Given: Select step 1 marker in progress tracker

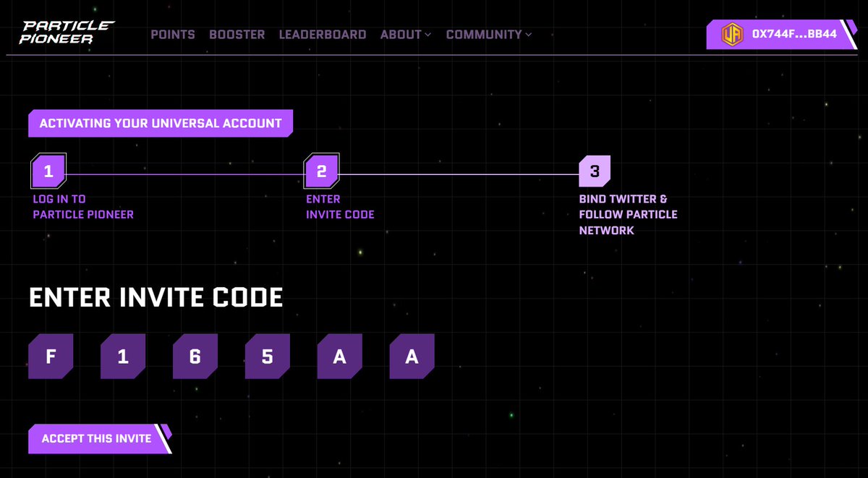Looking at the screenshot, I should click(48, 171).
